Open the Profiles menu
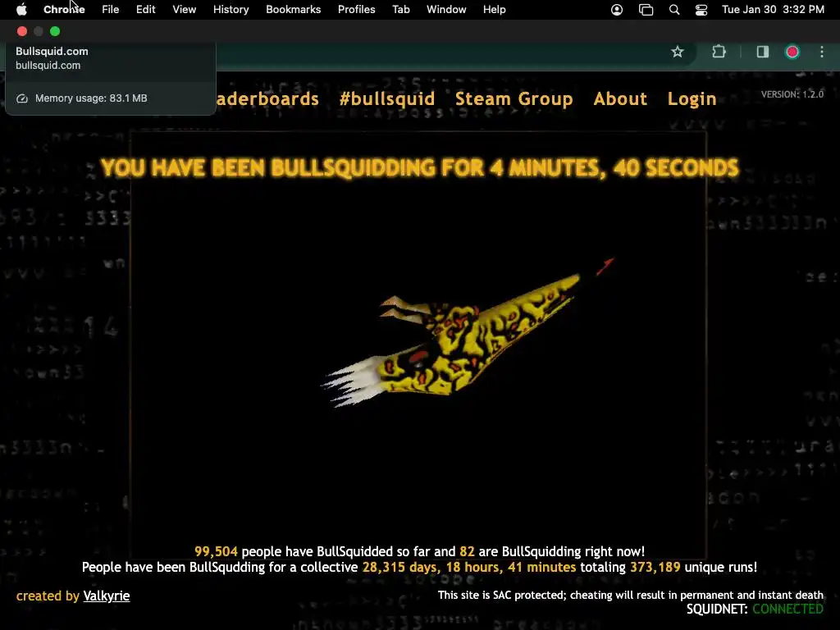This screenshot has width=840, height=630. click(356, 10)
